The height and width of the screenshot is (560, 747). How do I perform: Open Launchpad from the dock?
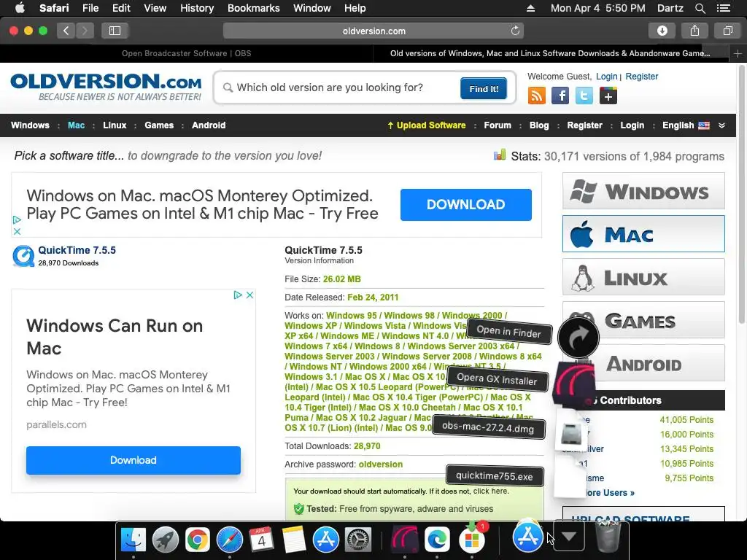click(166, 539)
